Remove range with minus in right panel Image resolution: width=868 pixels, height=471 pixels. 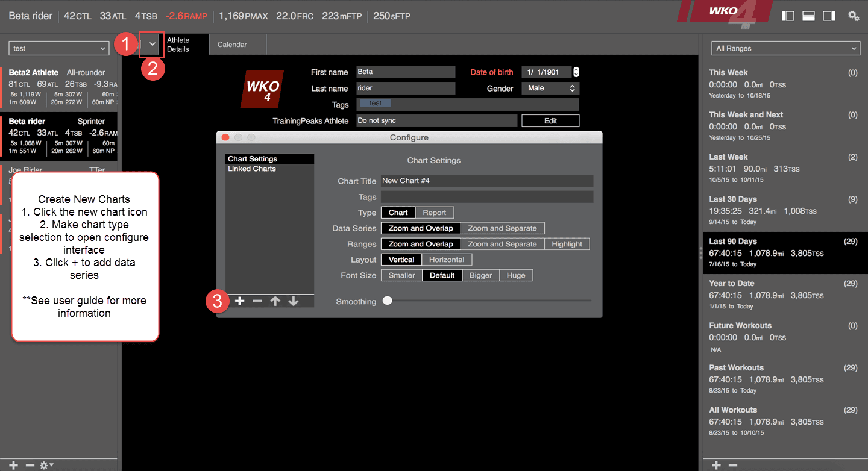tap(733, 465)
